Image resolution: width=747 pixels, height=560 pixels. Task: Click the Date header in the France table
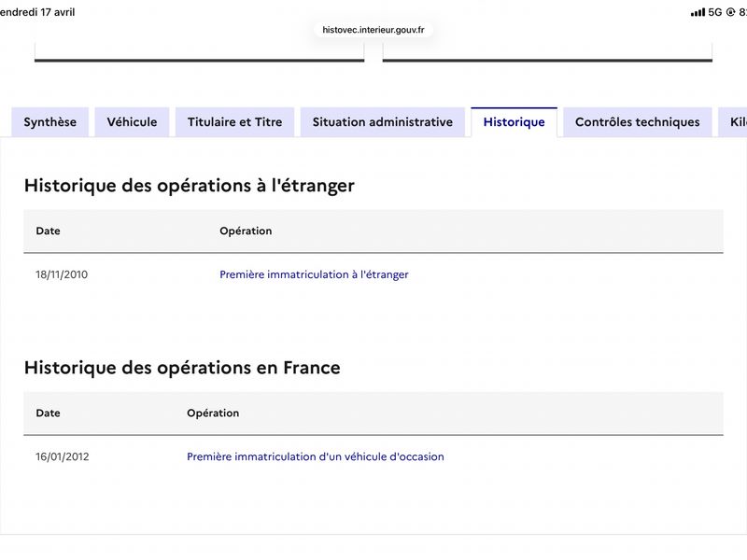pos(49,413)
